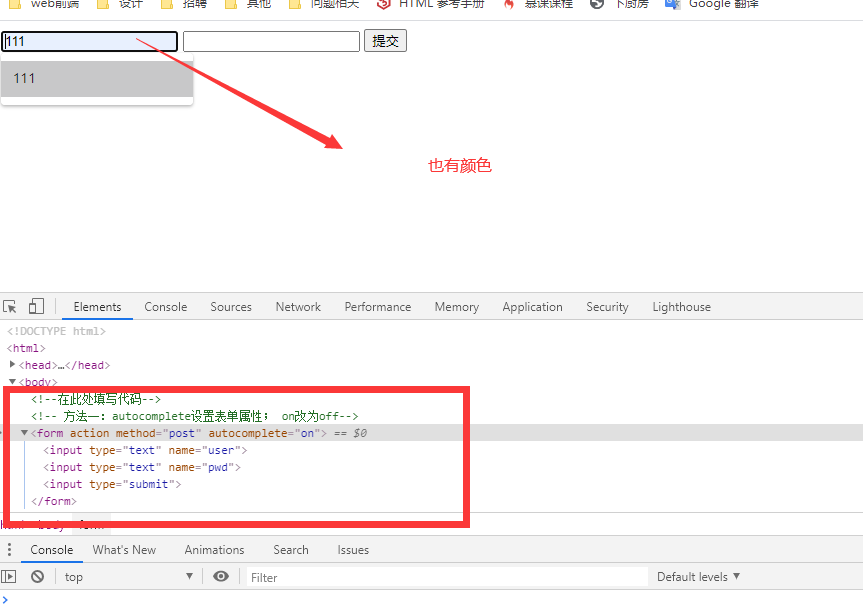Viewport: 863px width, 610px height.
Task: Open the Network tab
Action: point(298,307)
